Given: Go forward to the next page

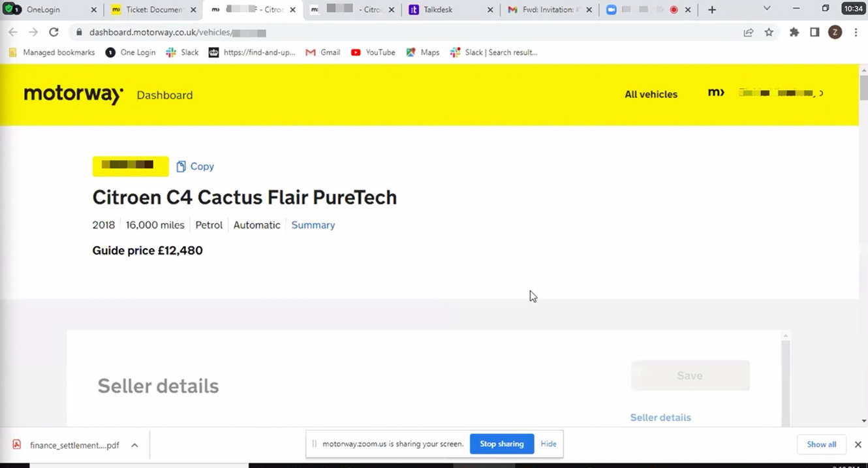Looking at the screenshot, I should click(33, 32).
